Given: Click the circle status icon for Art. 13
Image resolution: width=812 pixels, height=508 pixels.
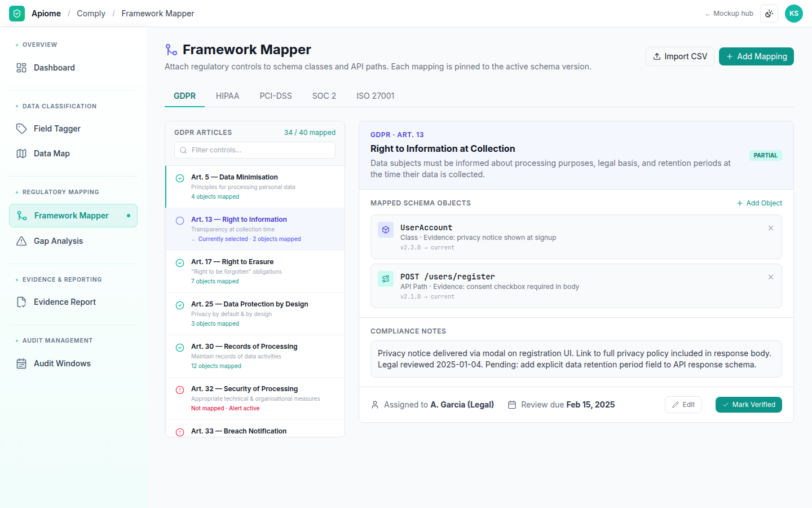Looking at the screenshot, I should tap(180, 221).
